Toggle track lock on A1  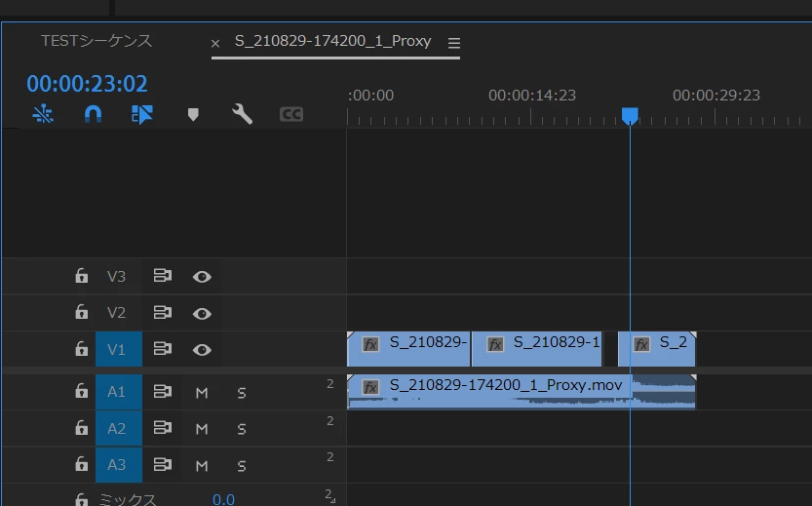click(81, 391)
